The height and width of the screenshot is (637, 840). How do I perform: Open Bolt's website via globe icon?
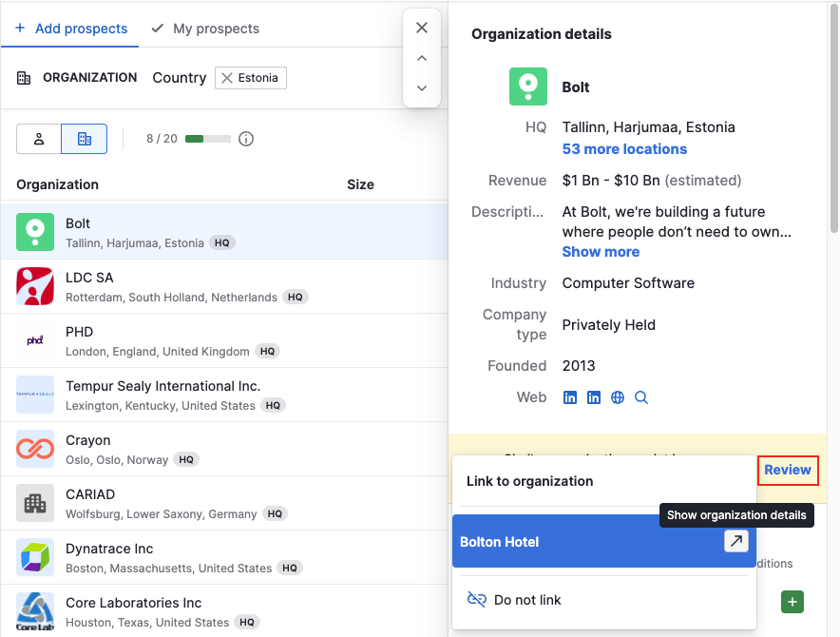pyautogui.click(x=618, y=397)
